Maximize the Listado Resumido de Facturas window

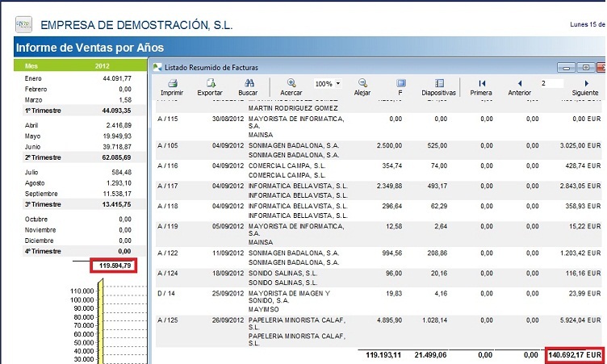[x=586, y=68]
